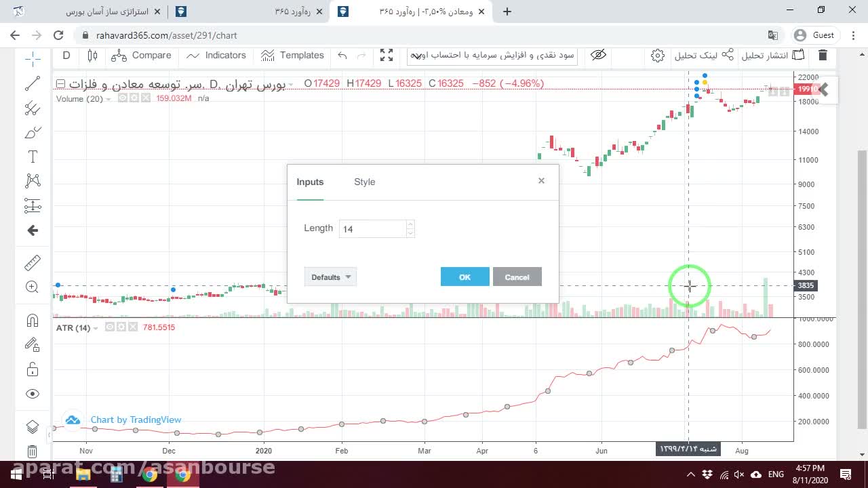Image resolution: width=868 pixels, height=488 pixels.
Task: Toggle ATR indicator visibility eye
Action: (109, 327)
